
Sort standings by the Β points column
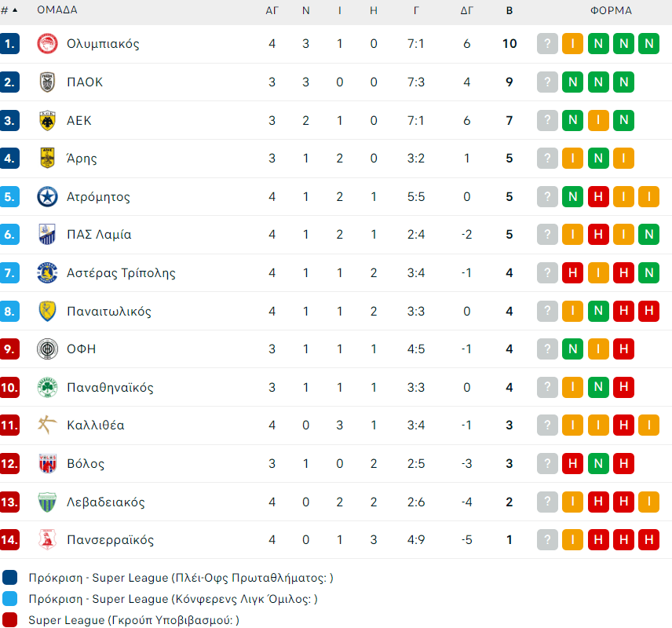(x=509, y=11)
